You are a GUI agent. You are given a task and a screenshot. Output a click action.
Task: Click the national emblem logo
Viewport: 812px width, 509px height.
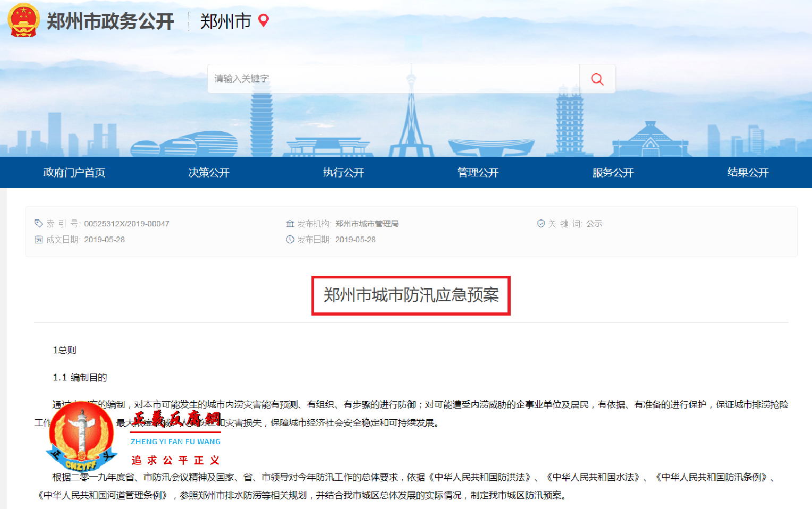pos(22,20)
